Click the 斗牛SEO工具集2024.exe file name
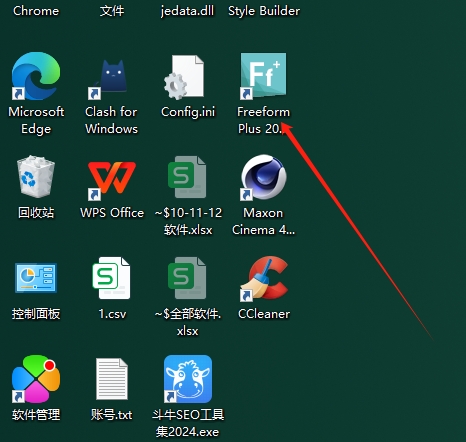 point(188,423)
